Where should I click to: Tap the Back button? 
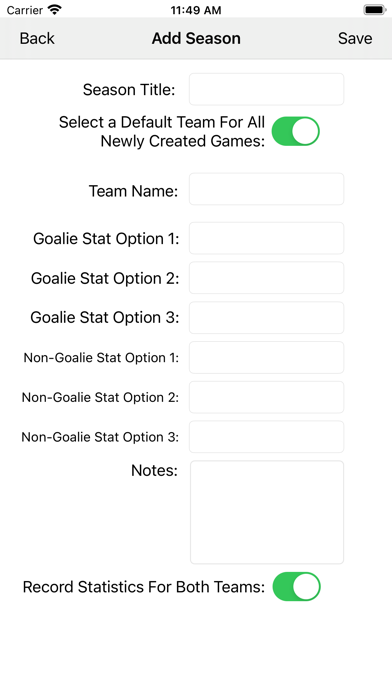37,38
